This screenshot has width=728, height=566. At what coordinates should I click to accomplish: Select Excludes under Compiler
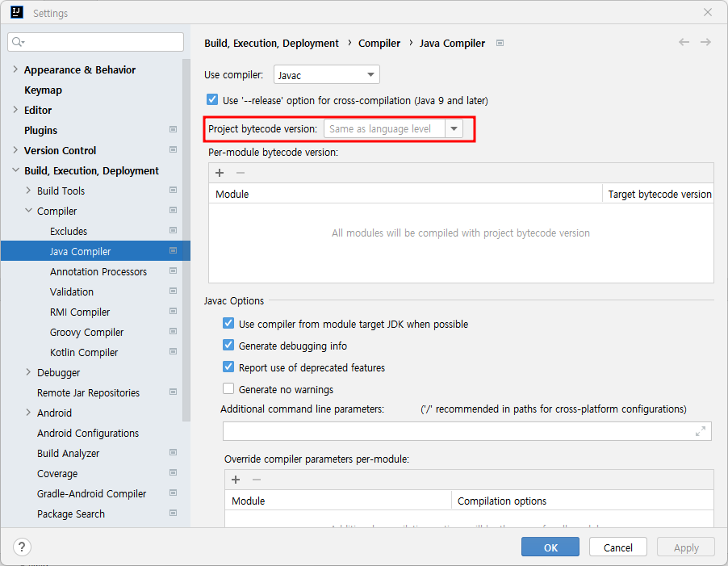(69, 231)
